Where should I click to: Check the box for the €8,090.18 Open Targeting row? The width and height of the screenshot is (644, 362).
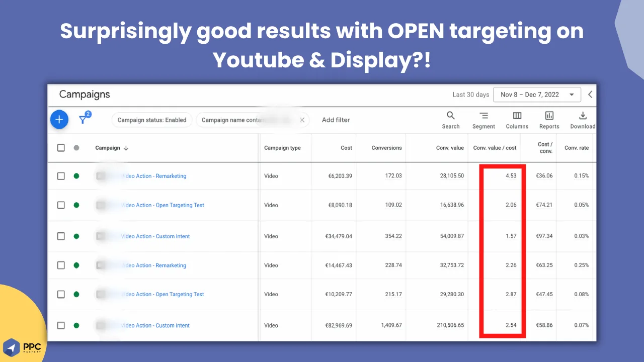coord(61,205)
